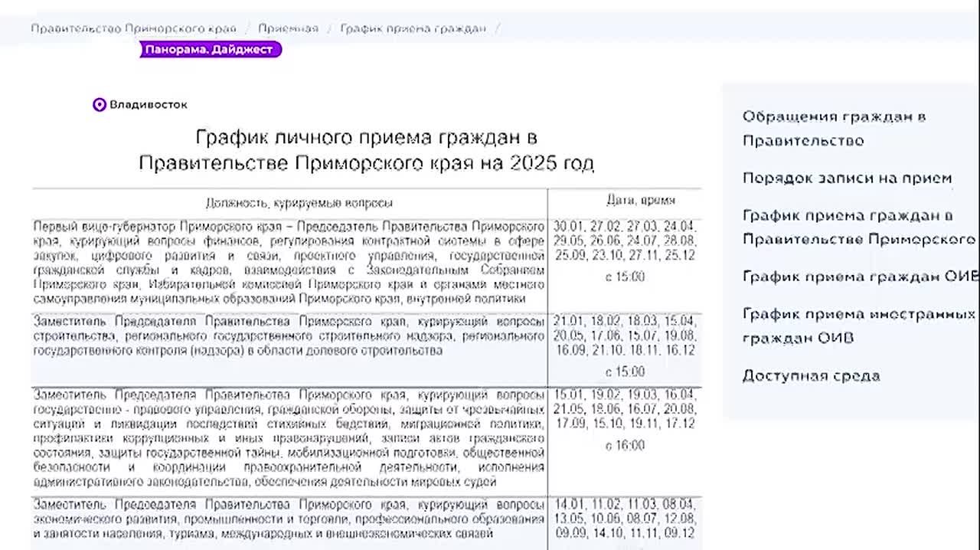Click date cell starting with 30.01

(x=624, y=240)
